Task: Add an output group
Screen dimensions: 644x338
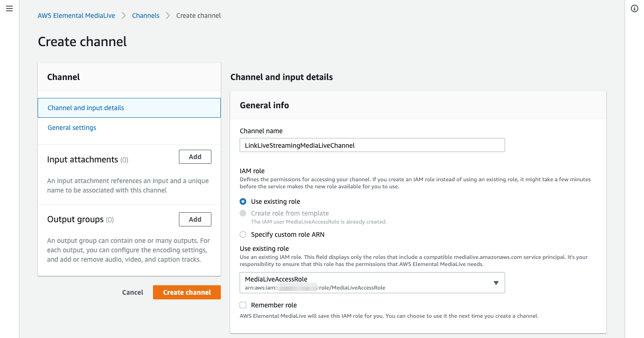Action: tap(195, 219)
